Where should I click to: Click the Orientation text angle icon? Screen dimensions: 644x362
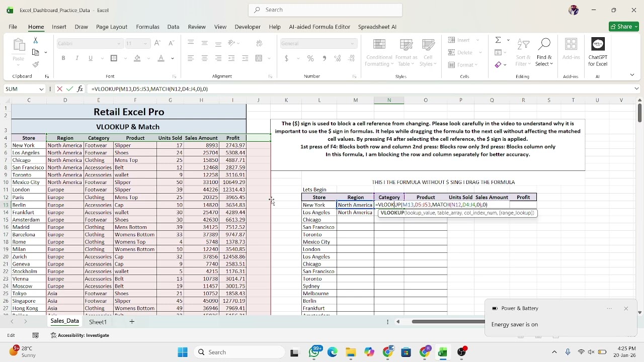pyautogui.click(x=231, y=43)
